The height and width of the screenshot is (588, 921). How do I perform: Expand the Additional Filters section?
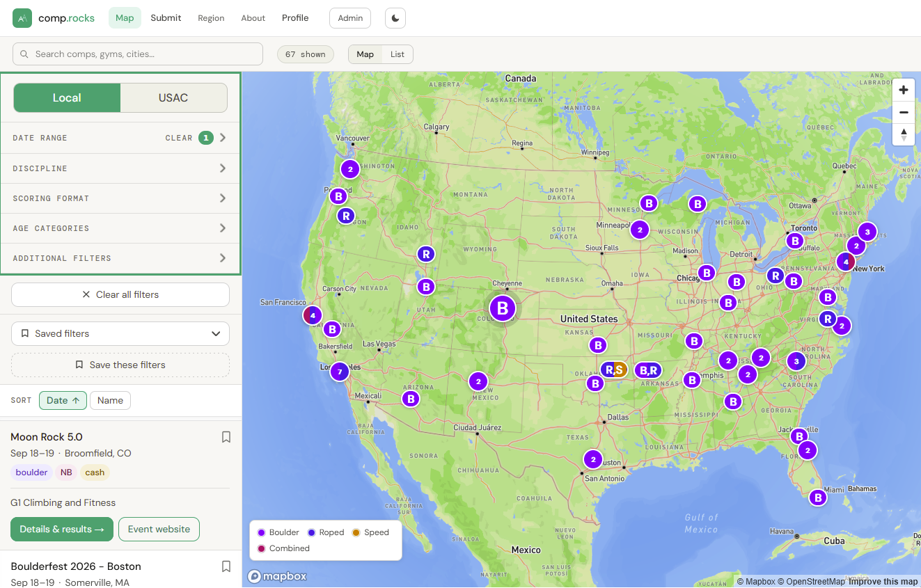coord(120,258)
